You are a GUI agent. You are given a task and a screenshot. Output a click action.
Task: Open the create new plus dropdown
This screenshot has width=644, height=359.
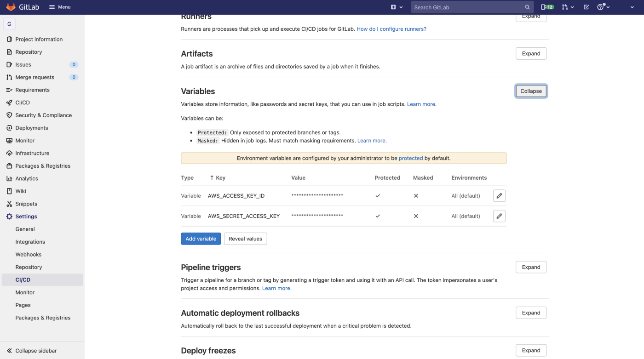pyautogui.click(x=397, y=7)
